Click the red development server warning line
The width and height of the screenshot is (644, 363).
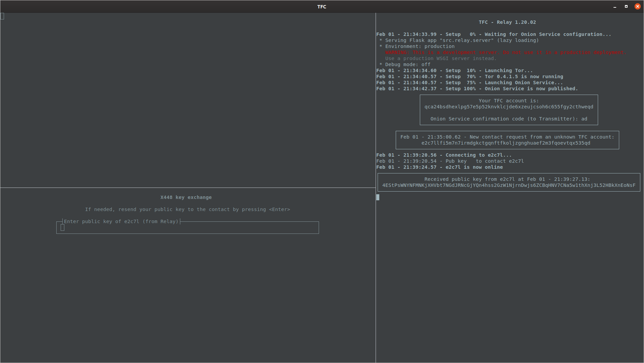[505, 52]
